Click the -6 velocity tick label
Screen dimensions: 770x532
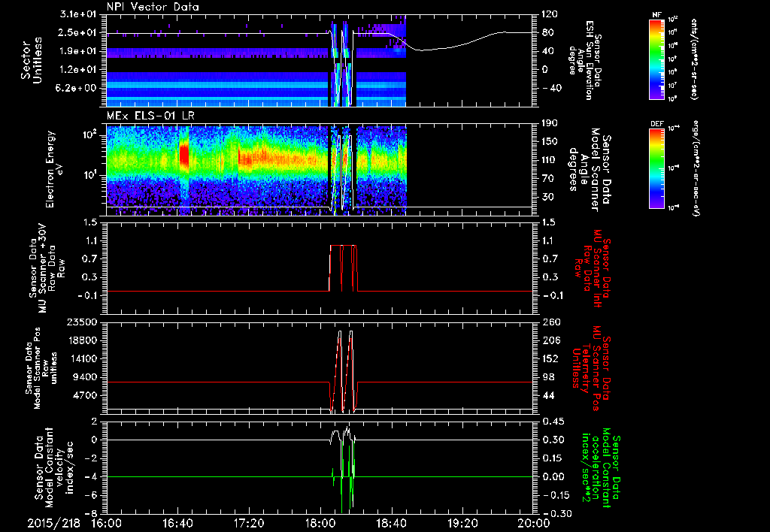click(92, 495)
